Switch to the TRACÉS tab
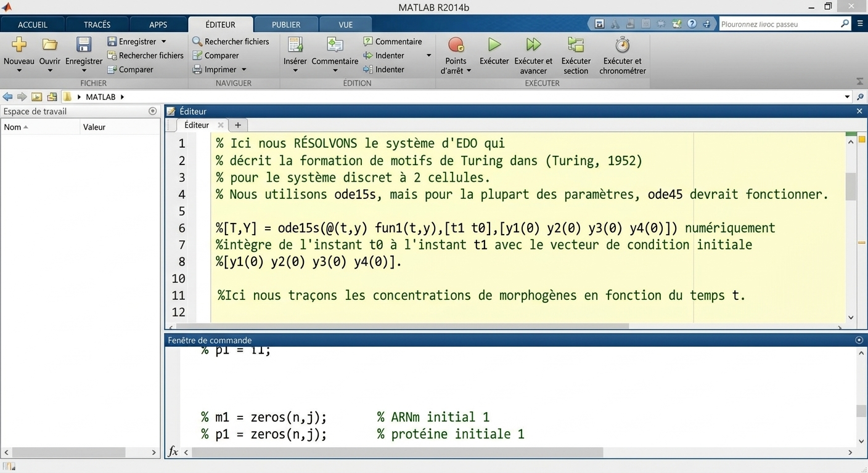868x473 pixels. 97,25
